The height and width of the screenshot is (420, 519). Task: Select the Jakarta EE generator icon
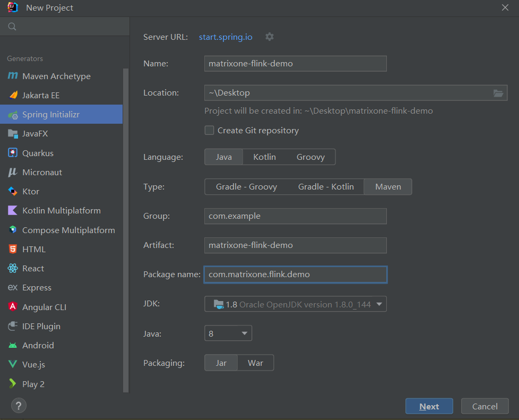(13, 96)
